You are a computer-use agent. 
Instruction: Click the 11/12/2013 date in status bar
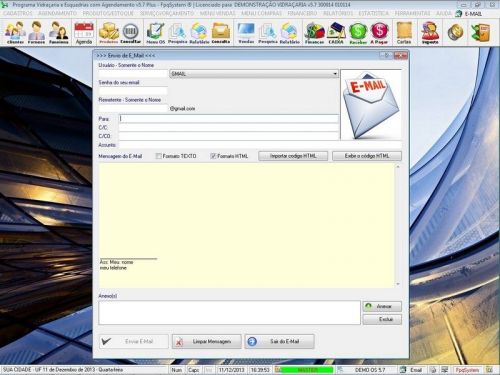(x=231, y=370)
